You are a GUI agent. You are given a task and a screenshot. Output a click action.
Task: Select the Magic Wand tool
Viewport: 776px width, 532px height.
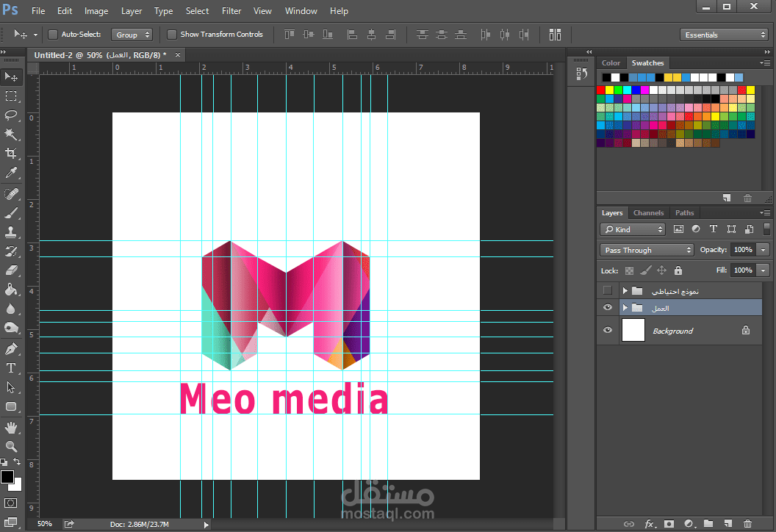(x=11, y=134)
